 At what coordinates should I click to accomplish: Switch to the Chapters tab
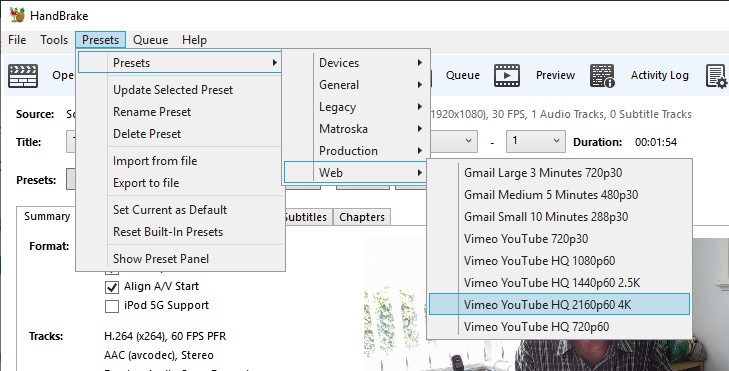pos(362,217)
